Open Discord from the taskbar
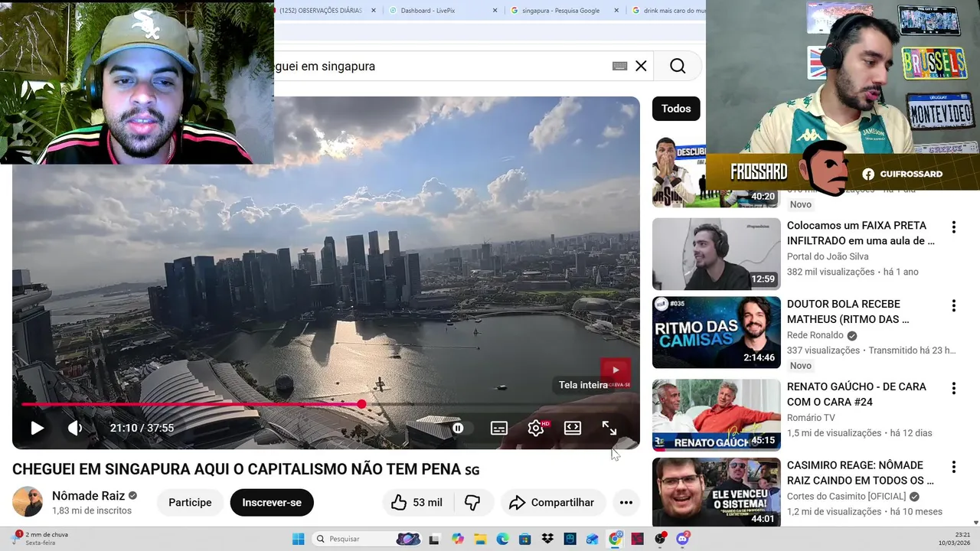 pos(683,539)
